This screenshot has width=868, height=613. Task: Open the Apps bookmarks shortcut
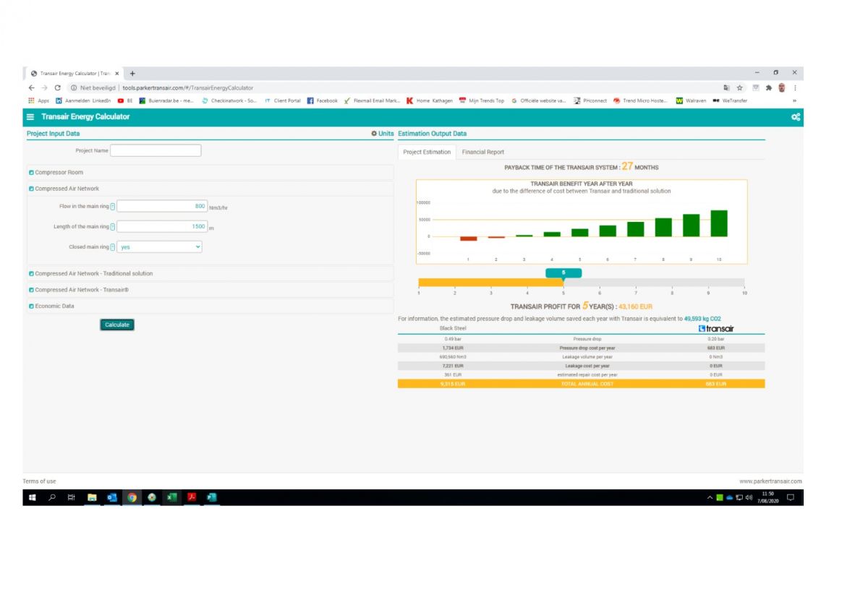(x=38, y=100)
